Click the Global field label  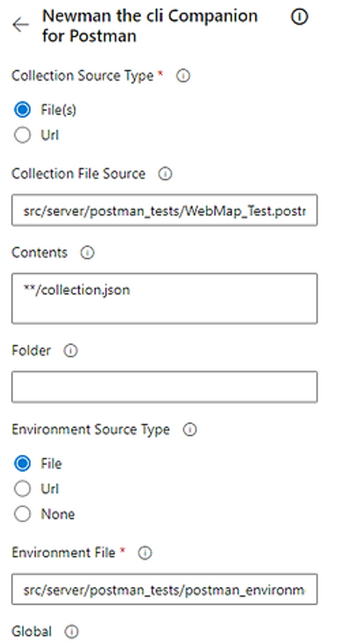pyautogui.click(x=32, y=631)
